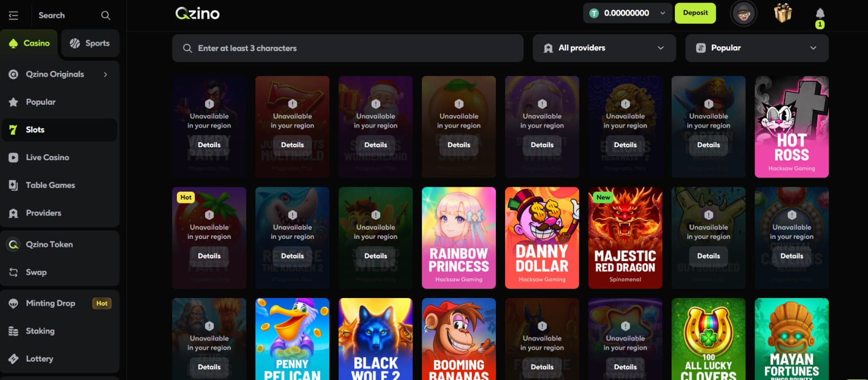
Task: Open the balance currency dropdown
Action: point(627,13)
